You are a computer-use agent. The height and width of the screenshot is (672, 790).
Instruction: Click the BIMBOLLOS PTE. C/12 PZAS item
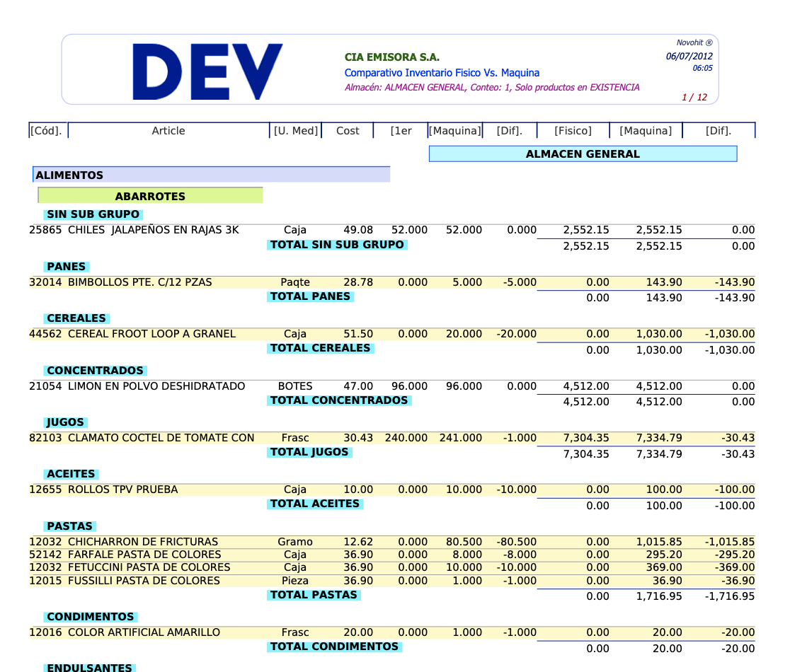click(x=140, y=282)
